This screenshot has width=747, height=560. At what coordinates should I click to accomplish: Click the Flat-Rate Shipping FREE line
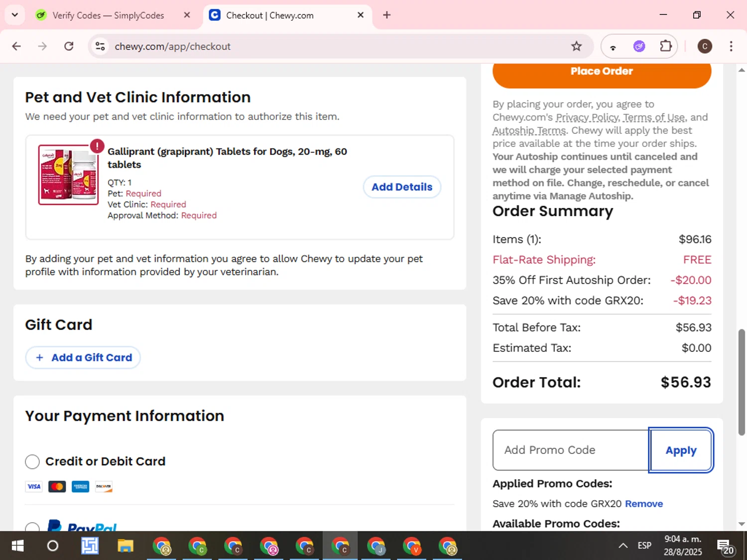click(602, 260)
